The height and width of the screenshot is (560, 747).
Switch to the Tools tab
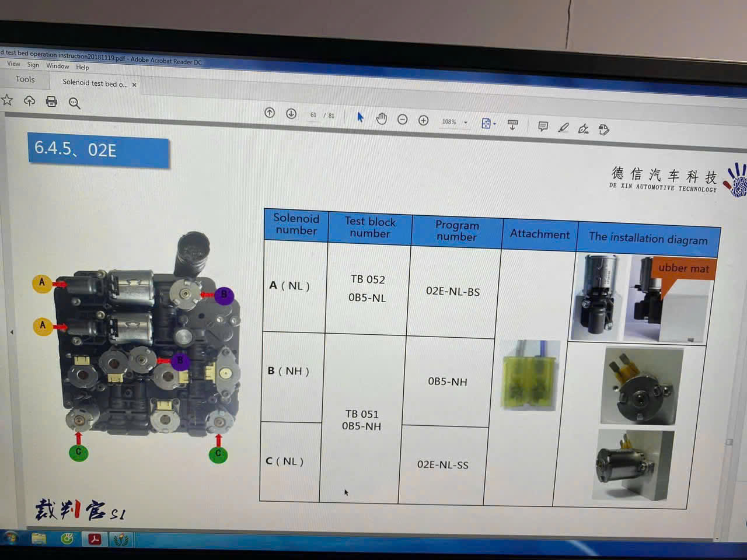pos(25,79)
